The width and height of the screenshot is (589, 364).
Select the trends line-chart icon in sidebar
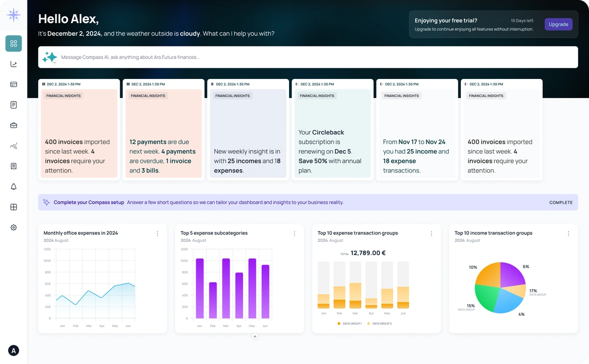(13, 64)
